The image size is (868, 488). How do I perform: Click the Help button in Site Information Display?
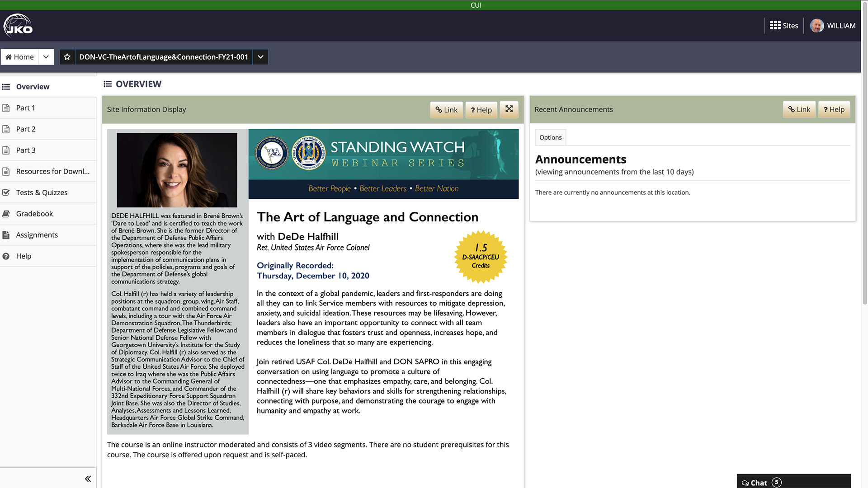(x=481, y=110)
